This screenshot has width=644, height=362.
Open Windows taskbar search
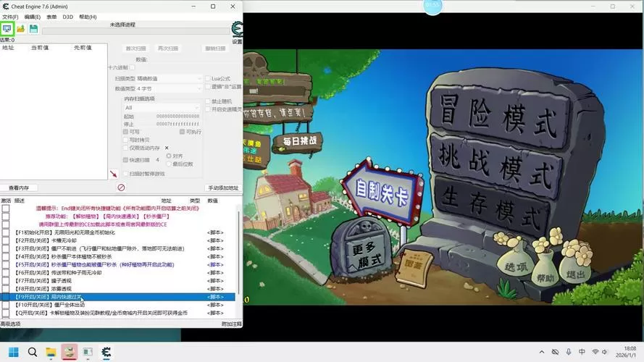click(33, 352)
